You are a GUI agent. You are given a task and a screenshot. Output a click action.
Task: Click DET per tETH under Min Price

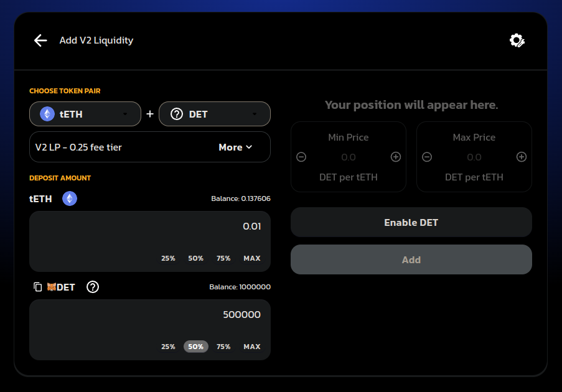(x=349, y=177)
